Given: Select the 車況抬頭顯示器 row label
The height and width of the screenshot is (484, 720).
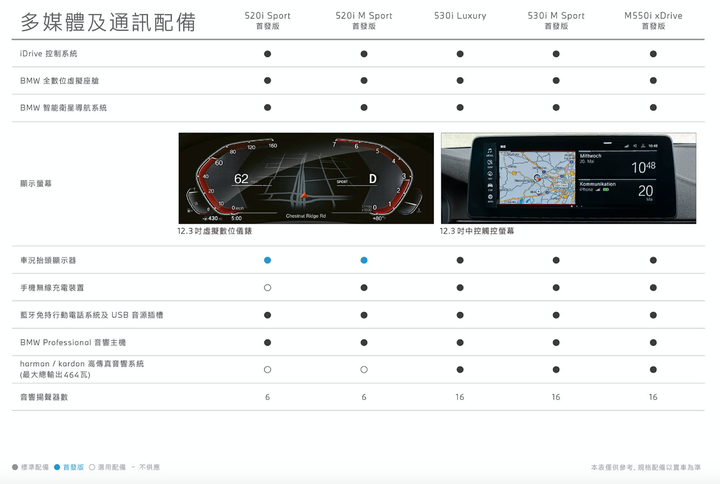Looking at the screenshot, I should point(48,260).
